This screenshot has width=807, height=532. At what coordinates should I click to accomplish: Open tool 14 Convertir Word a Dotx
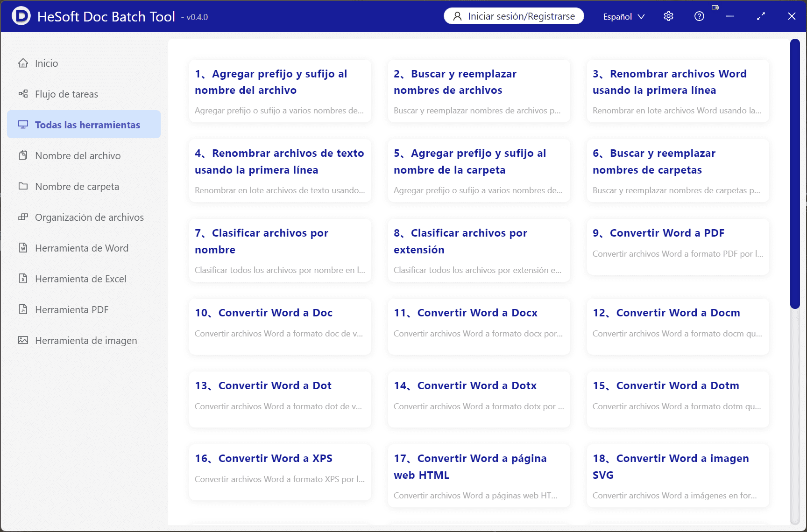479,399
